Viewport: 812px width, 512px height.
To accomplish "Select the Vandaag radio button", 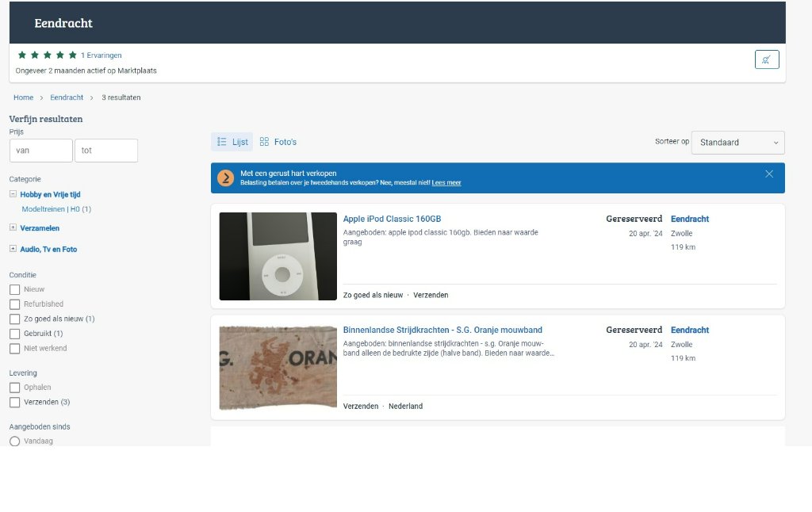I will [x=14, y=441].
